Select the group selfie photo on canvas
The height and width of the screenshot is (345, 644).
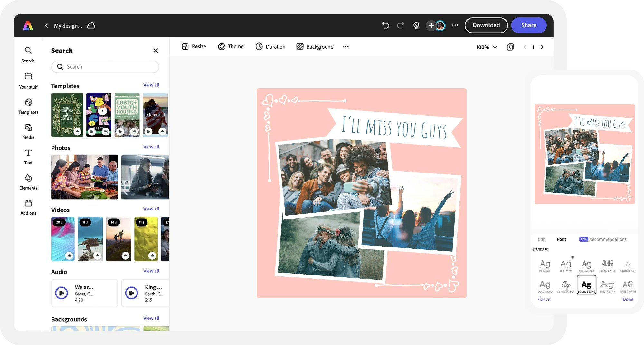(335, 177)
